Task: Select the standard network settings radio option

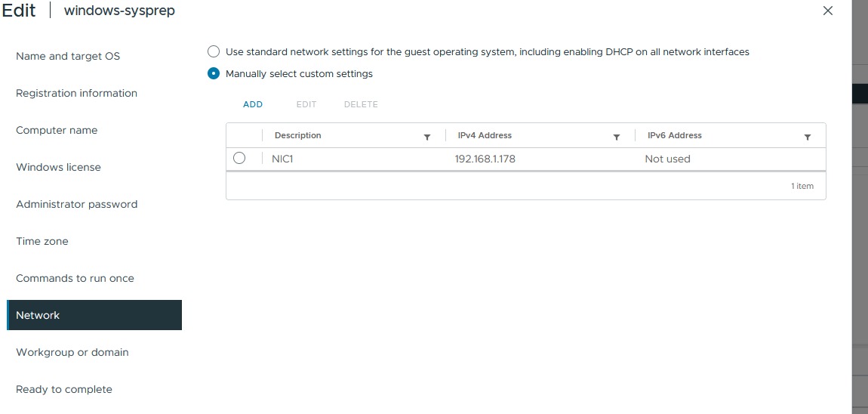Action: click(214, 52)
